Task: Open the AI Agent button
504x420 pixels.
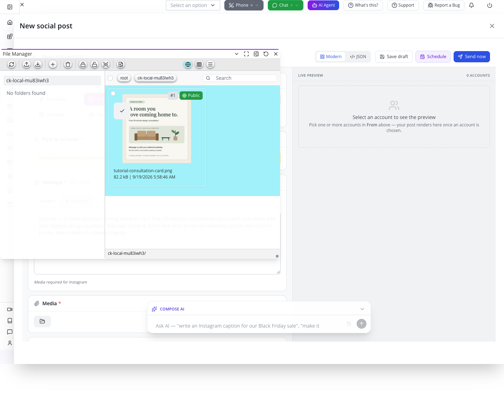Action: [x=323, y=5]
